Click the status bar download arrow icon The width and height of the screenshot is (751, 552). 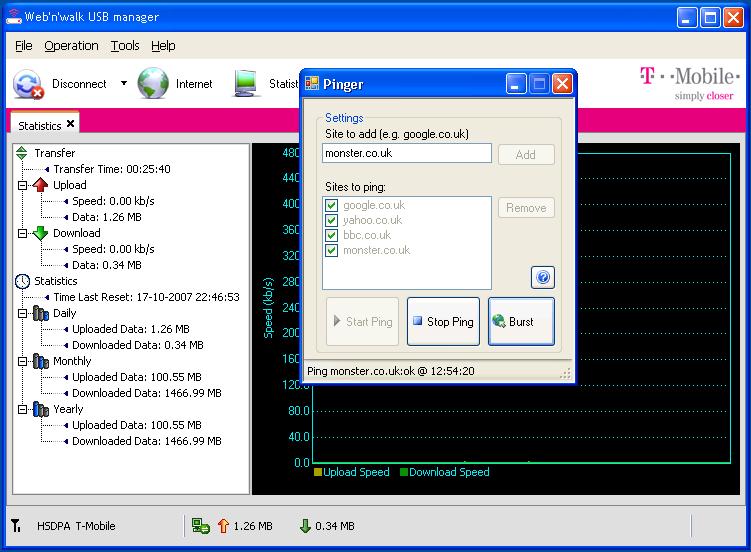(305, 526)
